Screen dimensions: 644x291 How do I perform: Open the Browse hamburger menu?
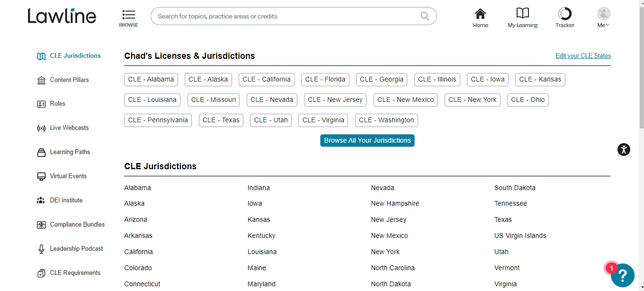[128, 15]
